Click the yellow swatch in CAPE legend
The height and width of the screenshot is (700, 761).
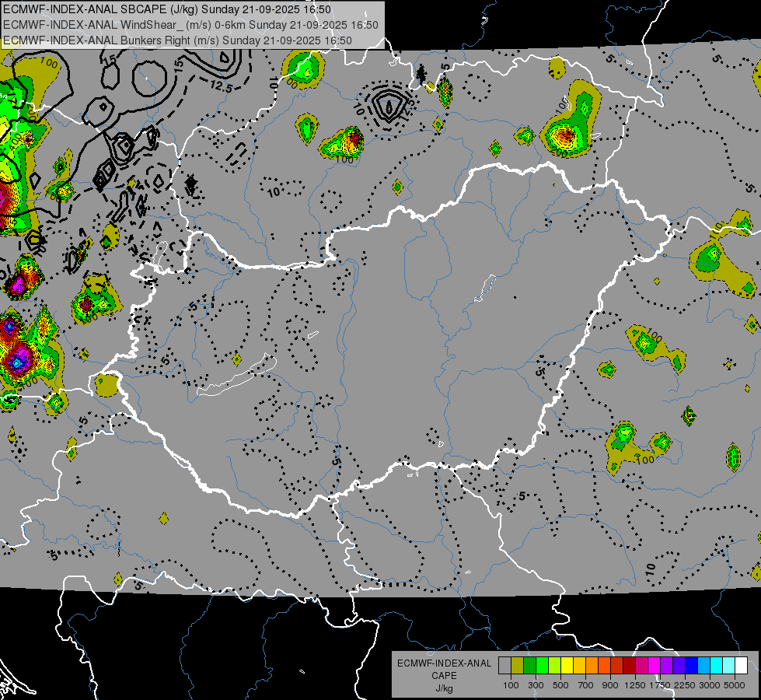coord(567,665)
